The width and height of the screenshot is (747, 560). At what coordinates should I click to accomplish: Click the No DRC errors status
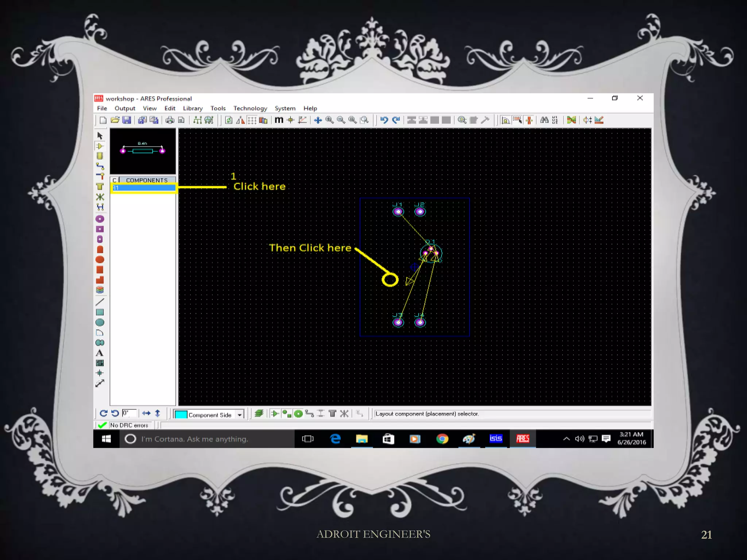[129, 425]
